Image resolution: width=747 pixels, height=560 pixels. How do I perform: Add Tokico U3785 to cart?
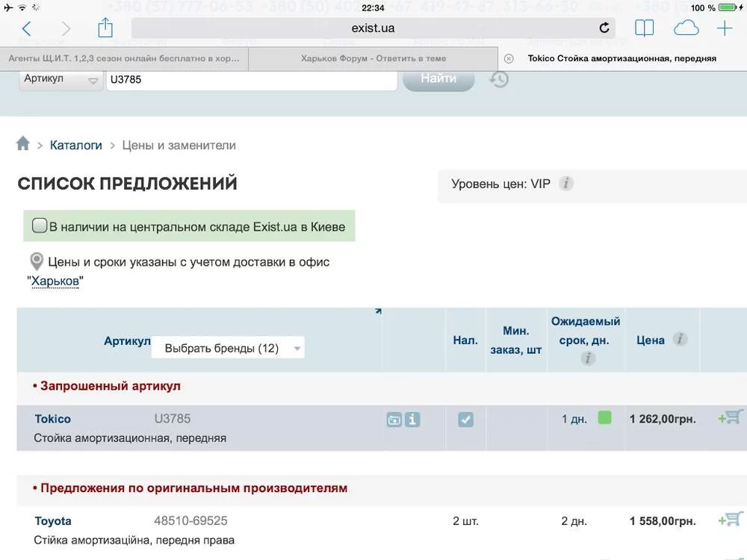click(731, 417)
